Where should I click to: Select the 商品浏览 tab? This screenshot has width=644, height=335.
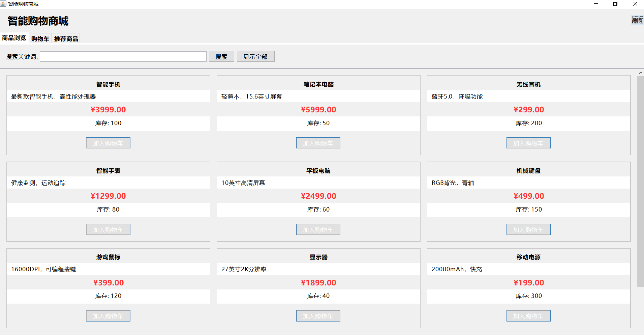(x=14, y=38)
